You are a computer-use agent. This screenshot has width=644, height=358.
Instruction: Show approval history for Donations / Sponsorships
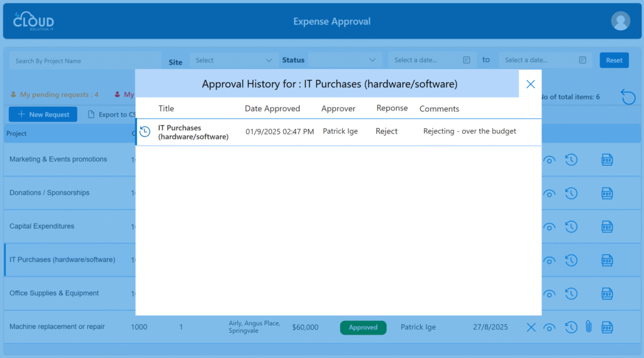(x=571, y=193)
